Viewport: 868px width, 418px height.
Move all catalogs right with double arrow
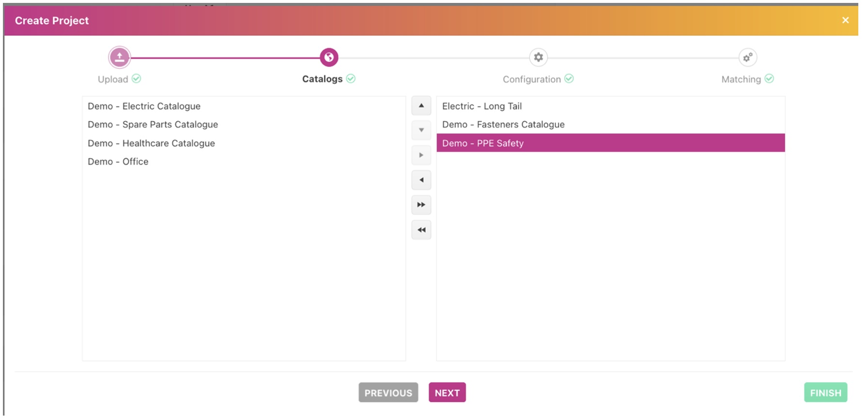coord(421,205)
